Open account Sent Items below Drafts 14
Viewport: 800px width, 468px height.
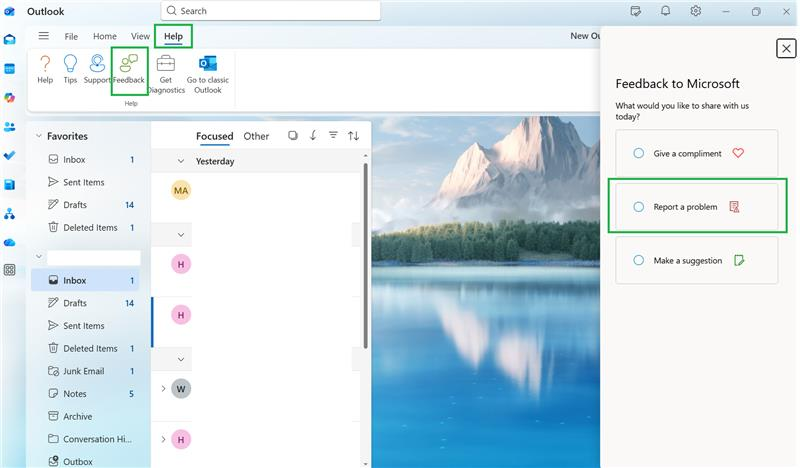85,326
